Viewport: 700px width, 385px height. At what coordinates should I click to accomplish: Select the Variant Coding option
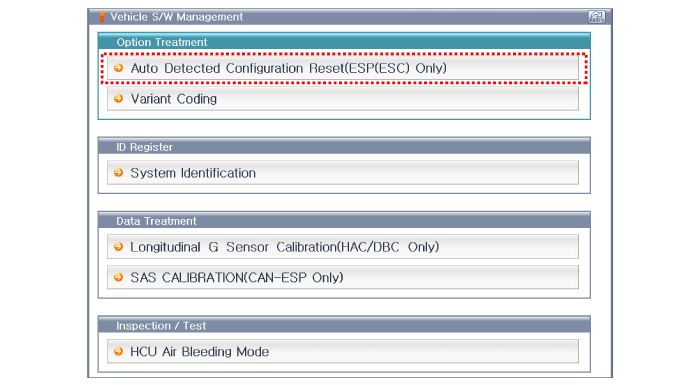click(343, 98)
